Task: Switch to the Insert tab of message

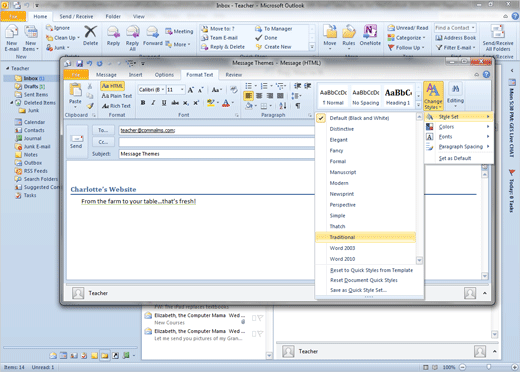Action: [x=135, y=75]
